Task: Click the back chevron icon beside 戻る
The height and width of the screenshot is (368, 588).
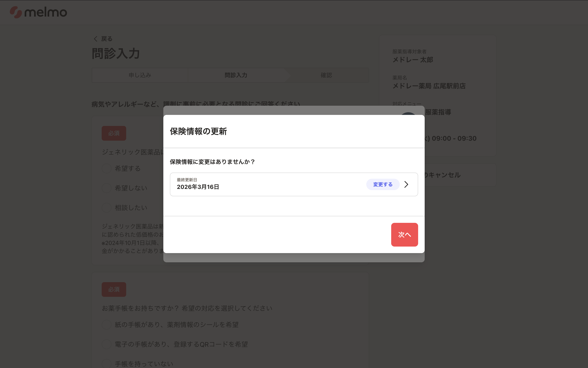Action: [96, 39]
